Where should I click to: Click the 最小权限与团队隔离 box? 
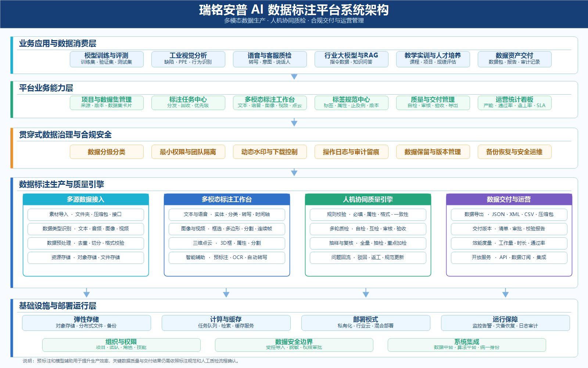[188, 152]
